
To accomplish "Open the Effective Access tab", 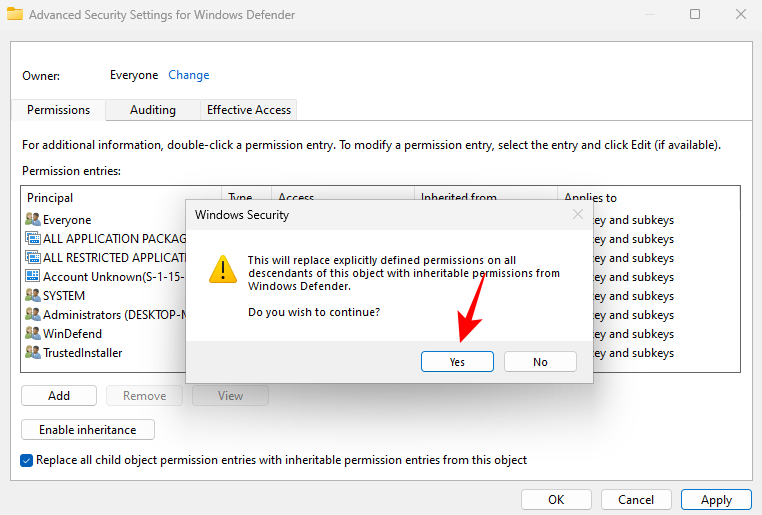I will coord(248,110).
